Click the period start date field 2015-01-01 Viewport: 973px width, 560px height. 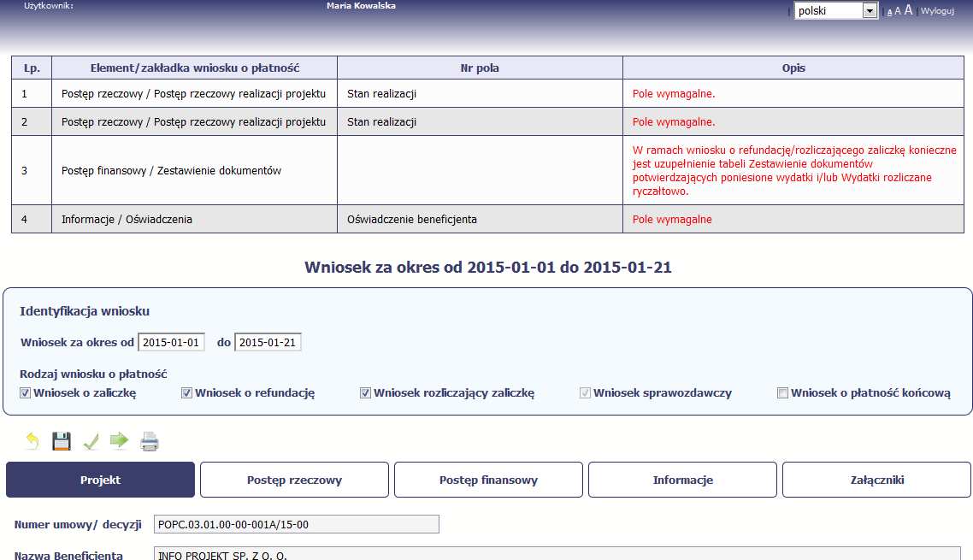(171, 342)
